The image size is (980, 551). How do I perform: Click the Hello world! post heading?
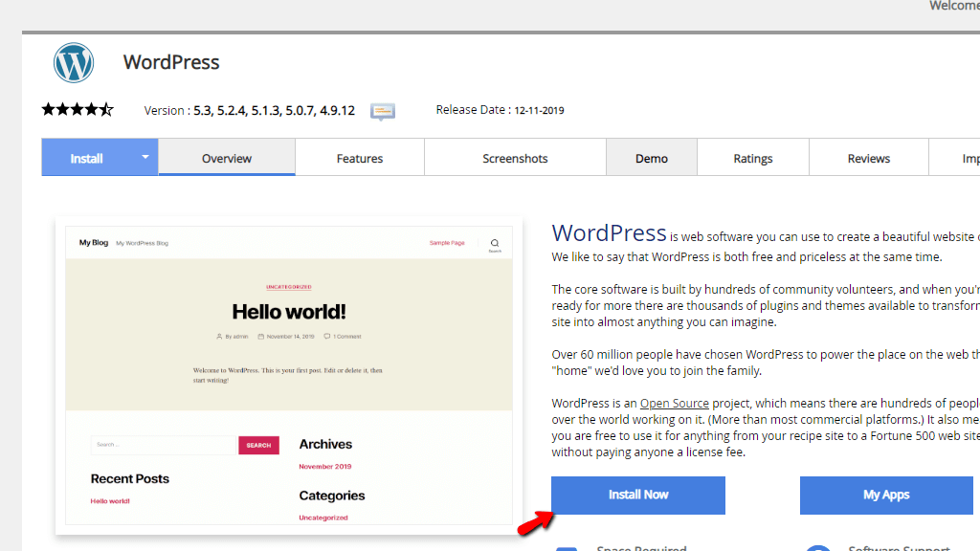pyautogui.click(x=289, y=312)
